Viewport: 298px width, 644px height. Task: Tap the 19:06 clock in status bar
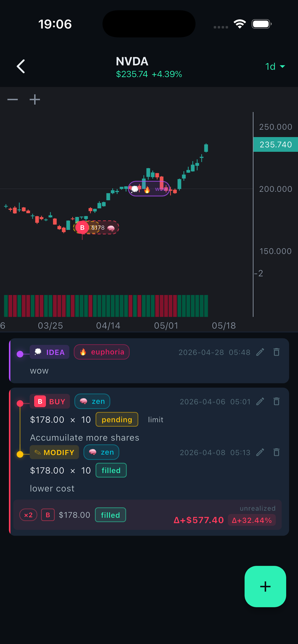pyautogui.click(x=55, y=24)
